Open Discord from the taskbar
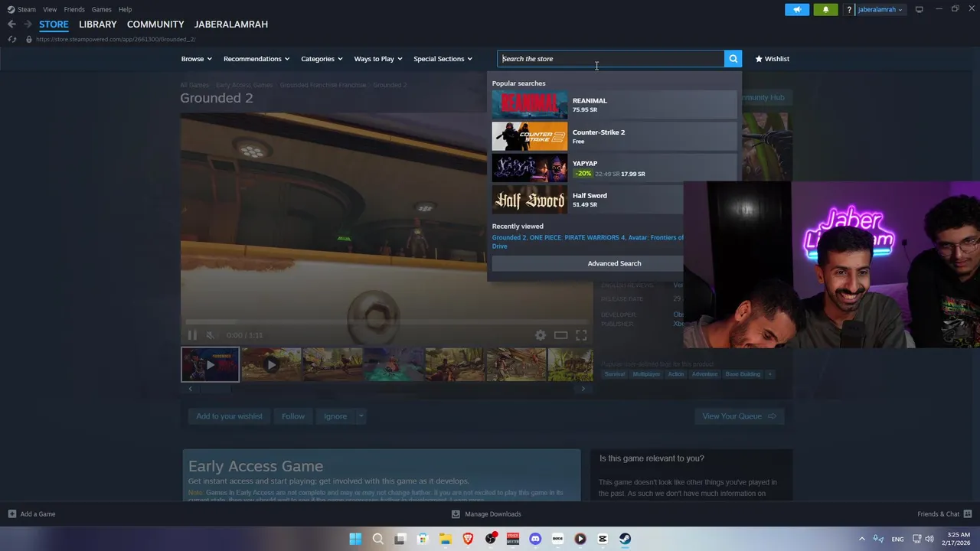The width and height of the screenshot is (980, 551). point(535,539)
